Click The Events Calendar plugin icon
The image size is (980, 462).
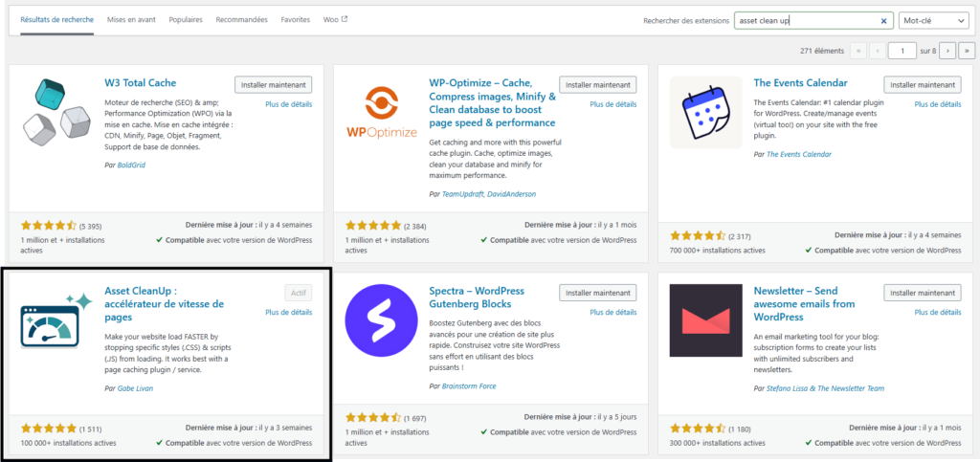[x=706, y=113]
